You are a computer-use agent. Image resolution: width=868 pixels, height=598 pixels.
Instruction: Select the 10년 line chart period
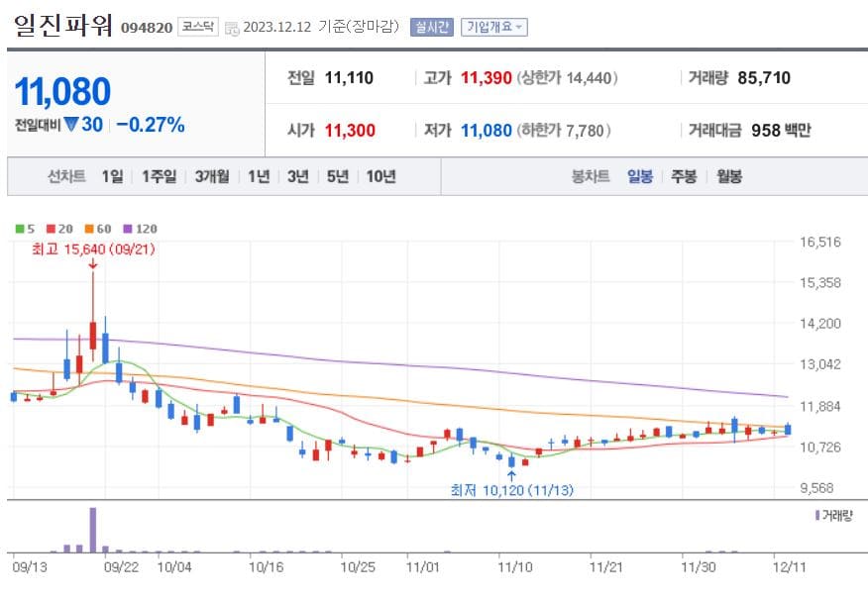point(380,176)
